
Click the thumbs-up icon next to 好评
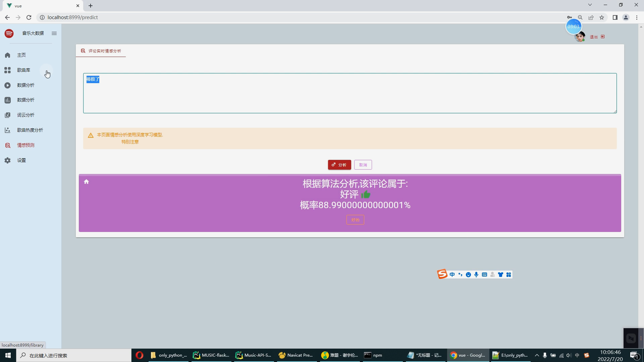[x=366, y=194]
